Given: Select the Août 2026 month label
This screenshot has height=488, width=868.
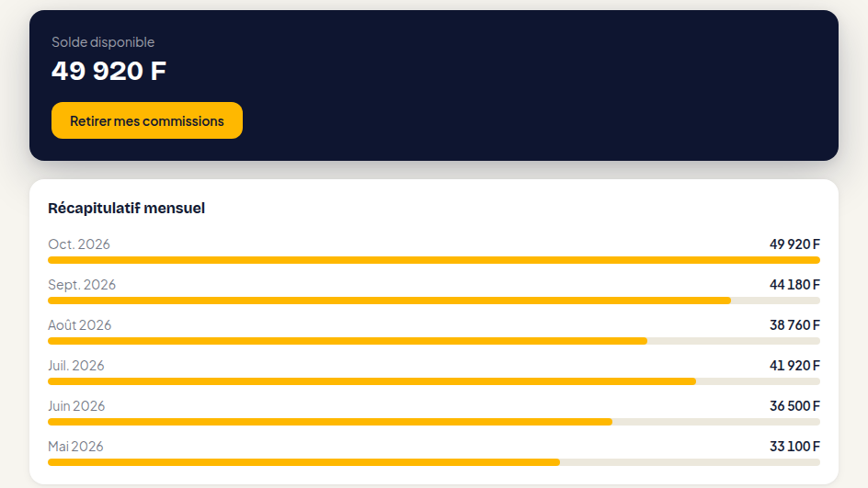Looking at the screenshot, I should coord(80,324).
